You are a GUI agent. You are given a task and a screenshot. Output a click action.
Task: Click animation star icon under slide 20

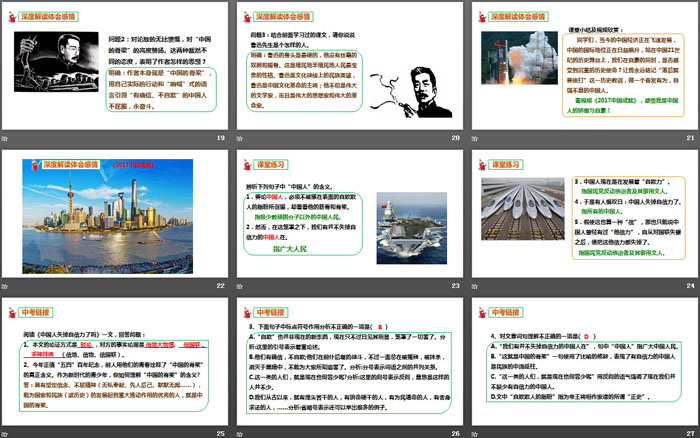[x=240, y=138]
